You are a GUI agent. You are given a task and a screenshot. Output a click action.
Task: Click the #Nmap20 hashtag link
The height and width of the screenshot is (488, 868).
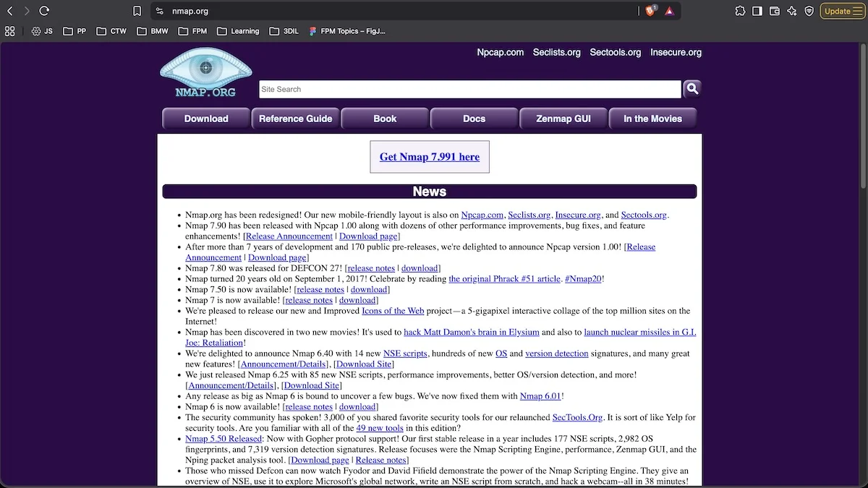583,278
